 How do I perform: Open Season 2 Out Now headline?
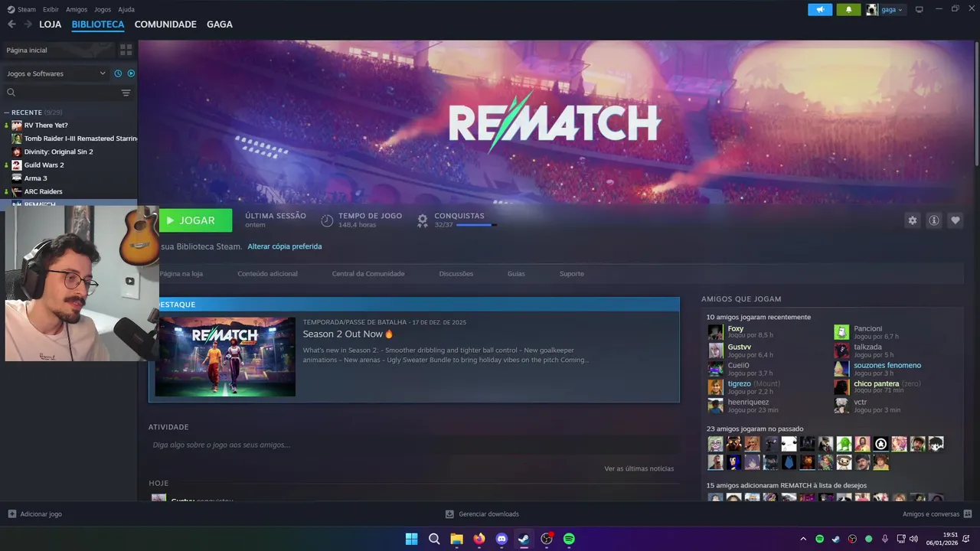pos(342,334)
